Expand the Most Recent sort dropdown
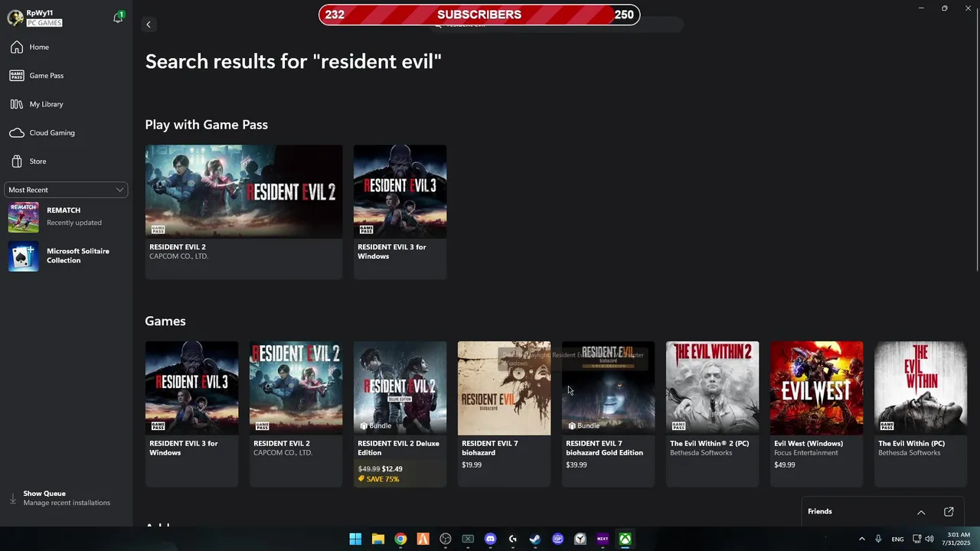The height and width of the screenshot is (551, 980). (x=66, y=190)
